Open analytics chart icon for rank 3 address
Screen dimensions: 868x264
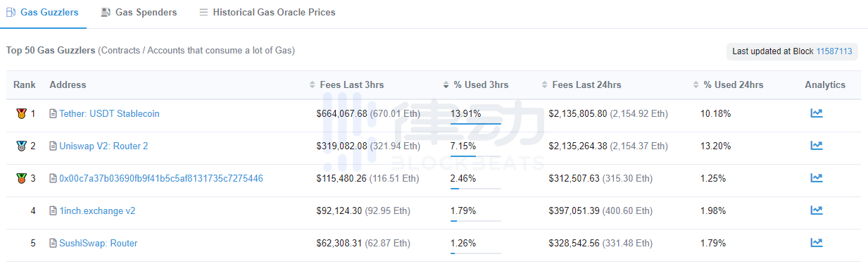pos(816,178)
